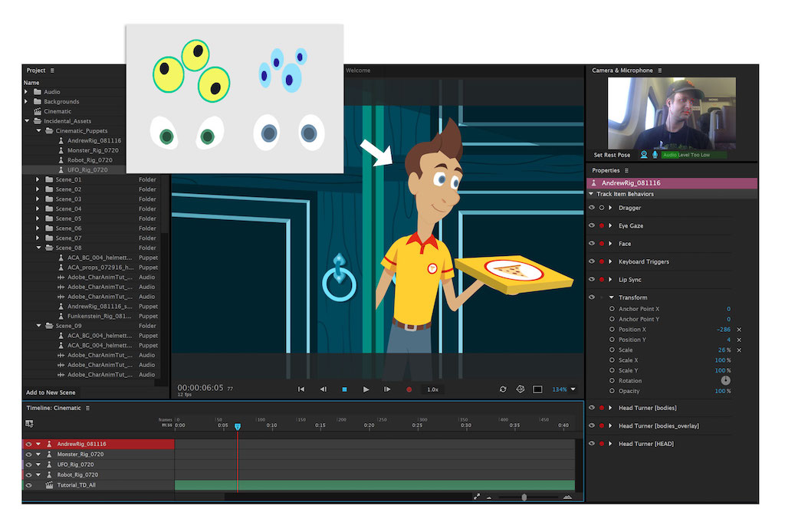The image size is (785, 532).
Task: Toggle the webcam input icon
Action: [644, 155]
